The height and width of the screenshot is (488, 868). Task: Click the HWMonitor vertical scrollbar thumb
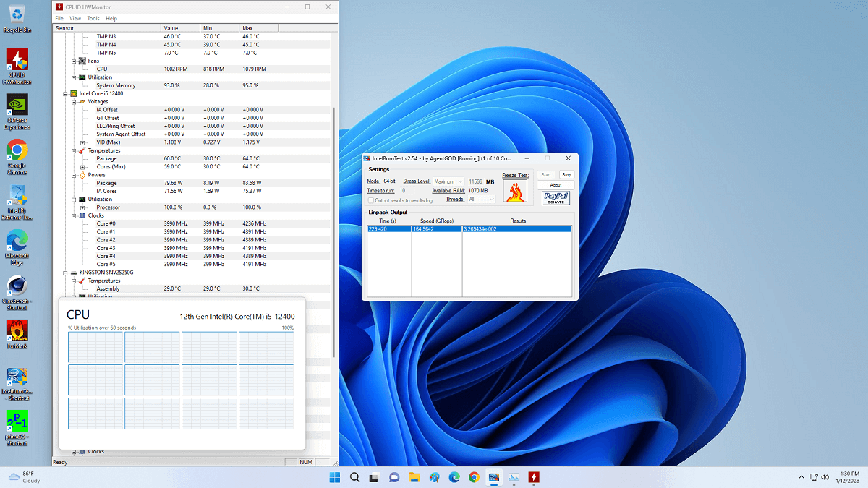(333, 231)
